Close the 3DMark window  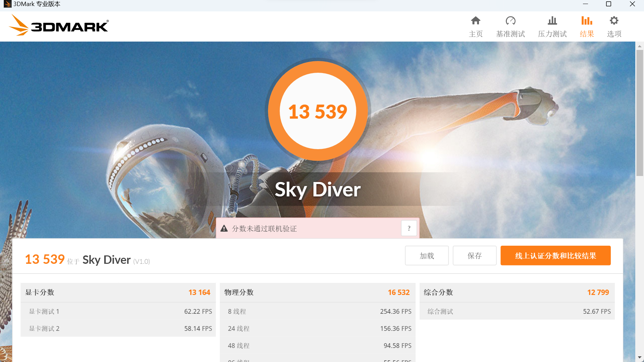[632, 4]
